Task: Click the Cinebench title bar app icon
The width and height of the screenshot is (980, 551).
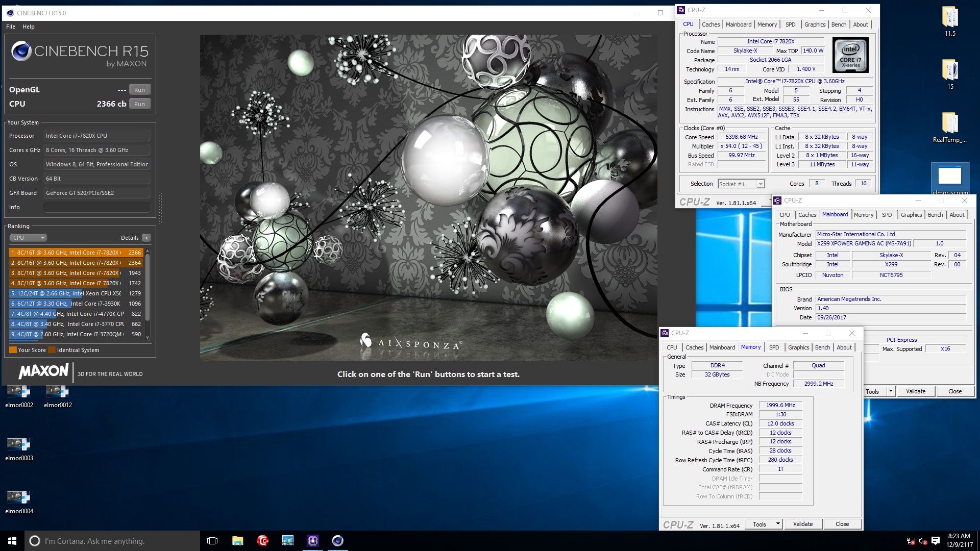Action: pyautogui.click(x=10, y=13)
